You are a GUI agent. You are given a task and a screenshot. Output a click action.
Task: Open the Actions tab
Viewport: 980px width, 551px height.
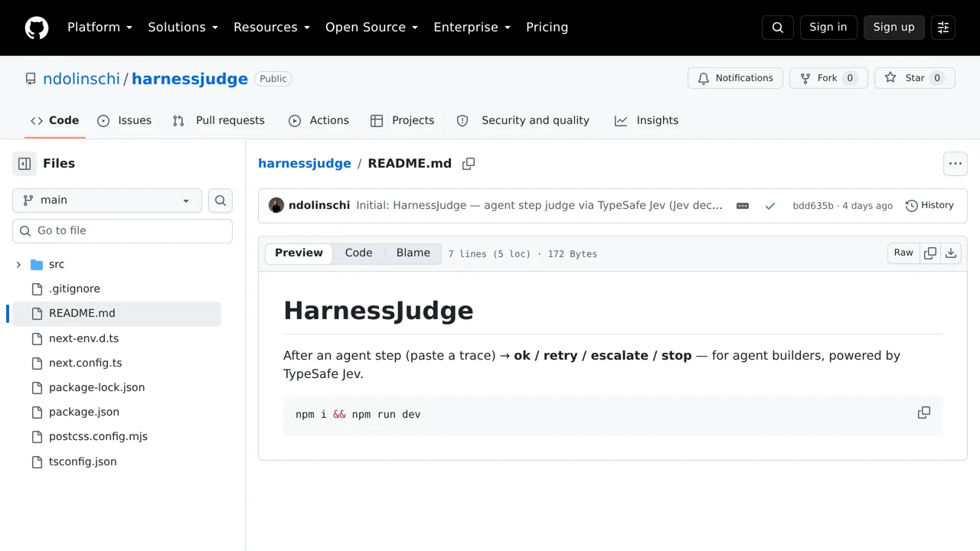(318, 121)
